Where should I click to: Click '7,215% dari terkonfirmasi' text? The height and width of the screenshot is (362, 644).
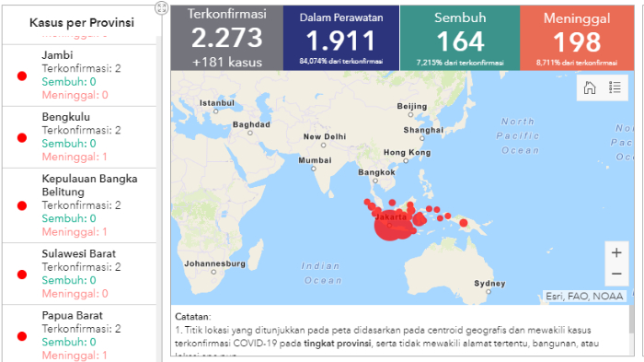pyautogui.click(x=460, y=63)
